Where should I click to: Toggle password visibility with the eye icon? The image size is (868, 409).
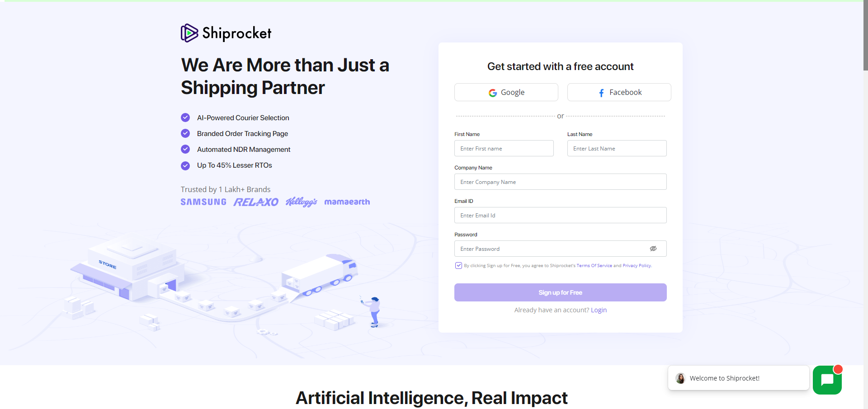click(654, 249)
